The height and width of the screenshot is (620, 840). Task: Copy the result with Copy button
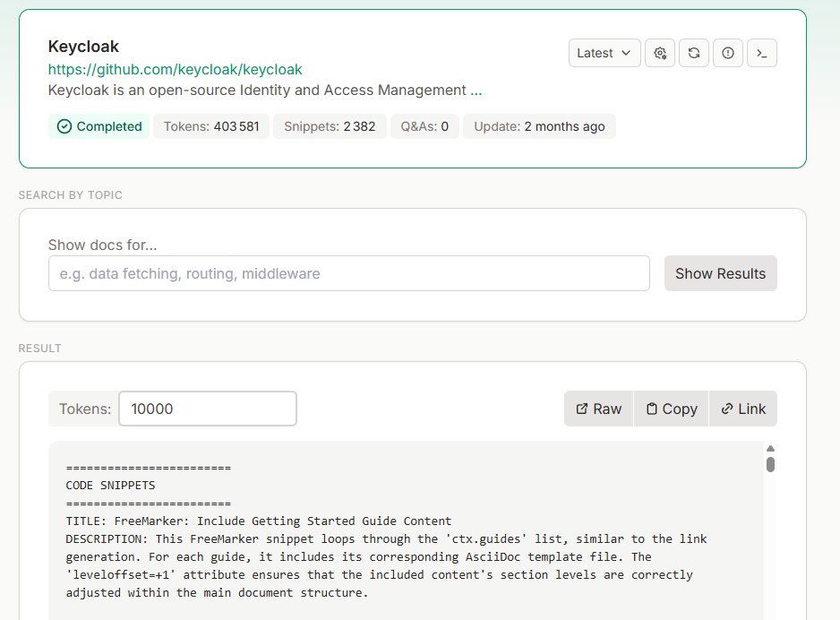click(x=672, y=409)
